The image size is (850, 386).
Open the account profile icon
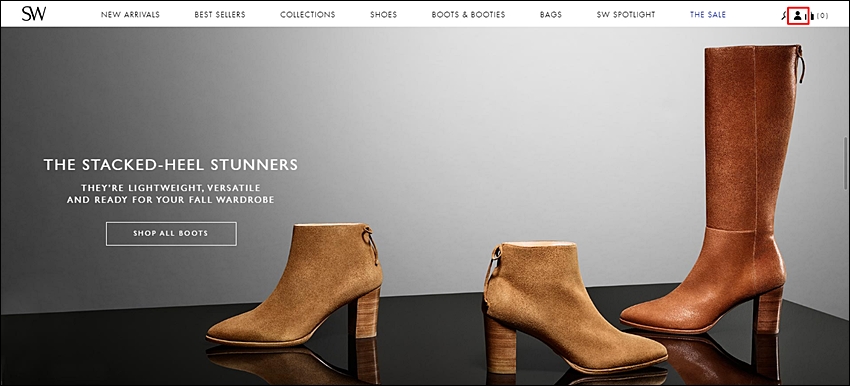pos(797,15)
